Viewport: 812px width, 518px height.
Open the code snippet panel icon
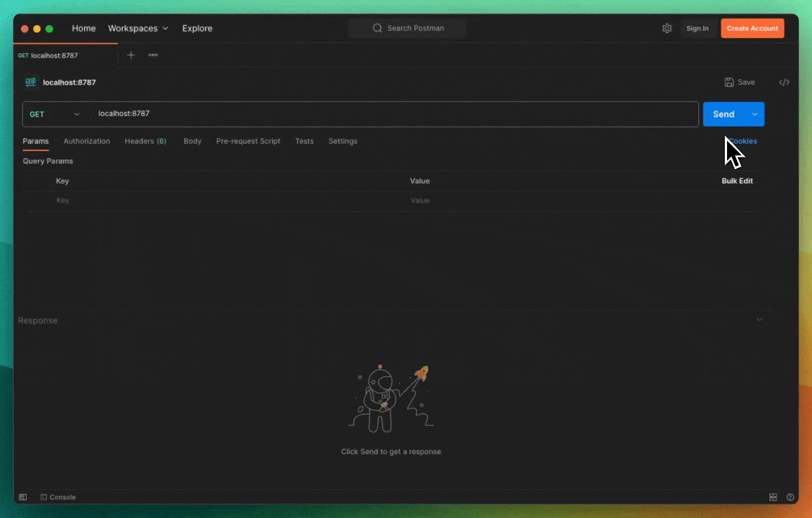(784, 83)
